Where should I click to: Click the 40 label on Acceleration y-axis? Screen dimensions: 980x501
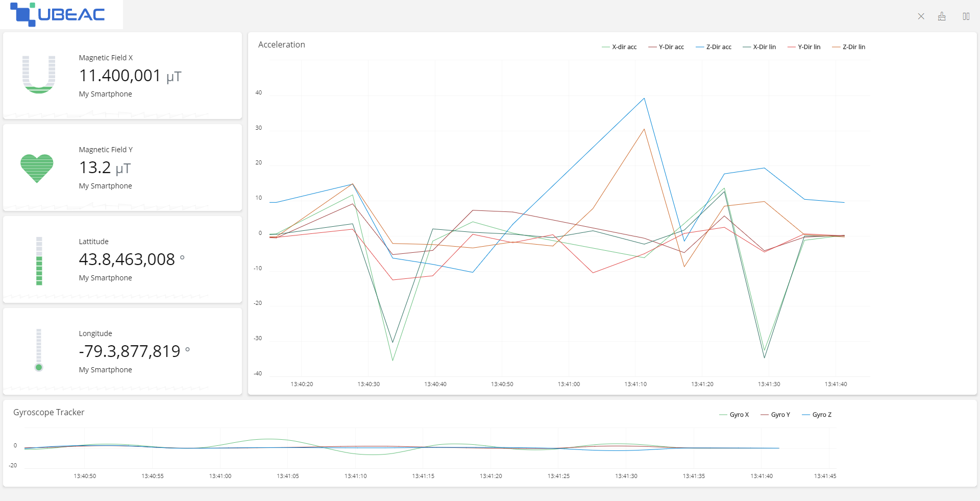[x=259, y=93]
